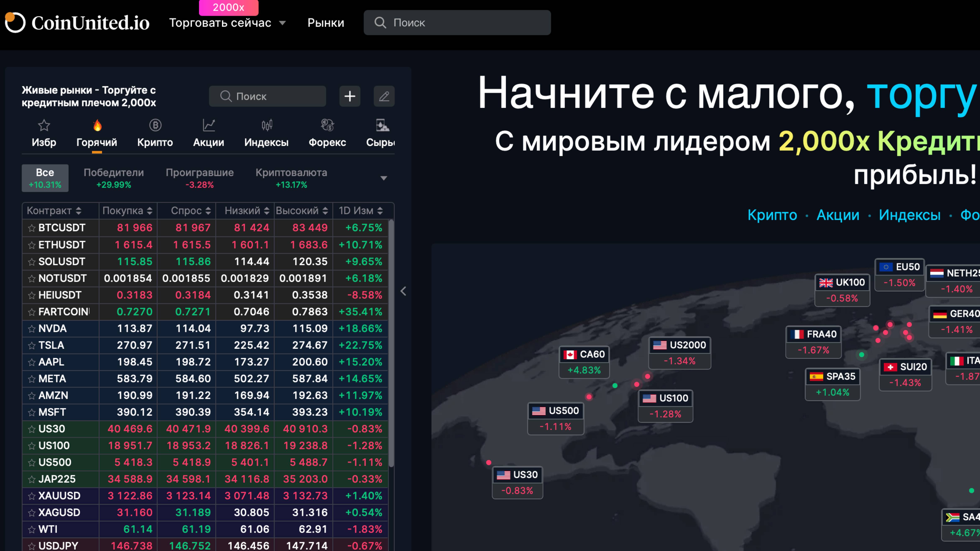980x551 pixels.
Task: Open the Акции link under headline
Action: click(838, 215)
